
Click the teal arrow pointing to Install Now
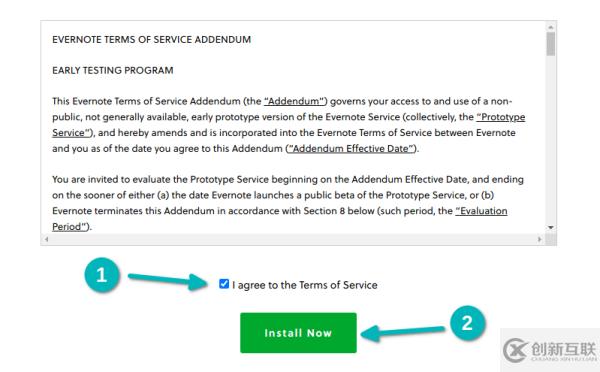pyautogui.click(x=403, y=332)
